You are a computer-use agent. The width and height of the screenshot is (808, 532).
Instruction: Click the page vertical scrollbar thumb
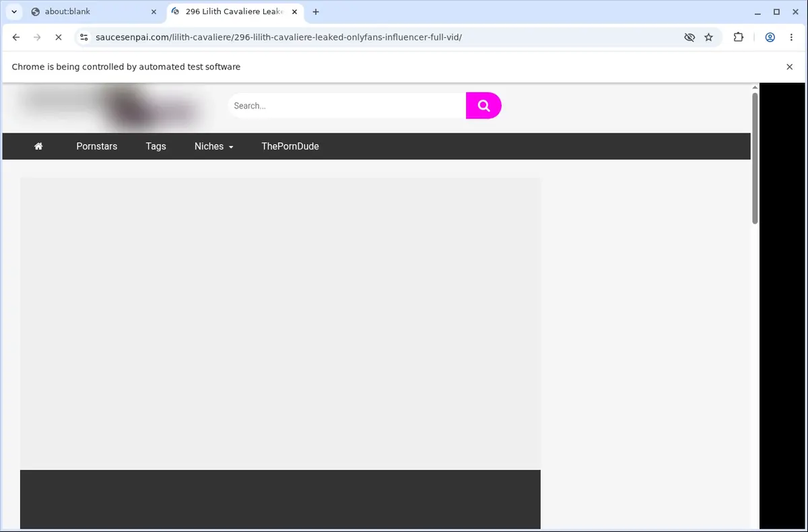755,158
